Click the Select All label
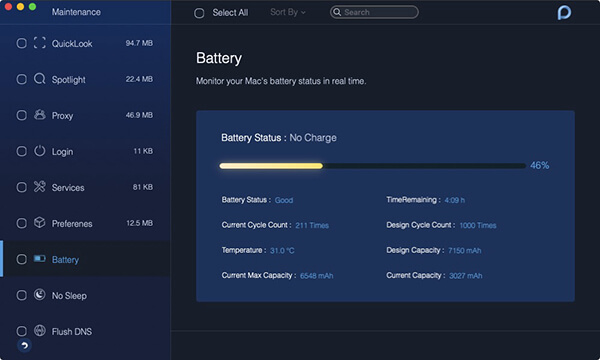Screen dimensions: 600x360 coord(230,13)
